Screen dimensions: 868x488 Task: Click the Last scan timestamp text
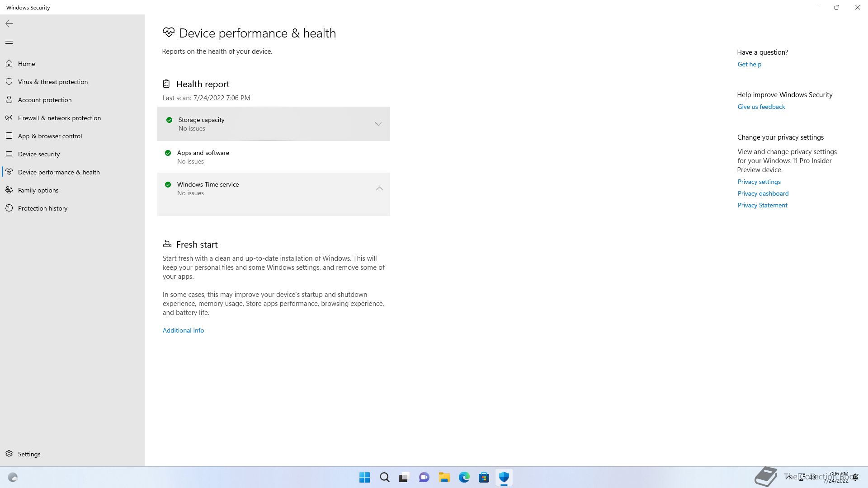click(x=206, y=98)
